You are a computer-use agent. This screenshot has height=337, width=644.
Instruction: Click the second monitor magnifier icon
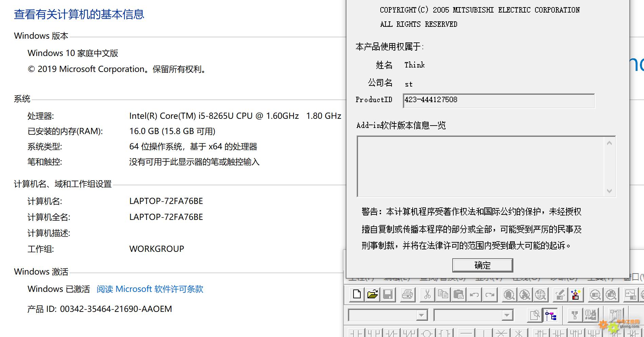[611, 294]
